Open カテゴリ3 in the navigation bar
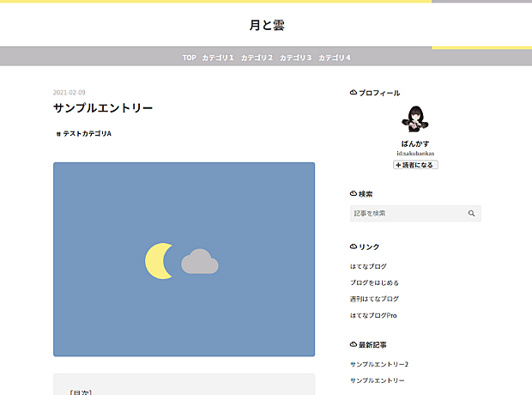 click(295, 58)
